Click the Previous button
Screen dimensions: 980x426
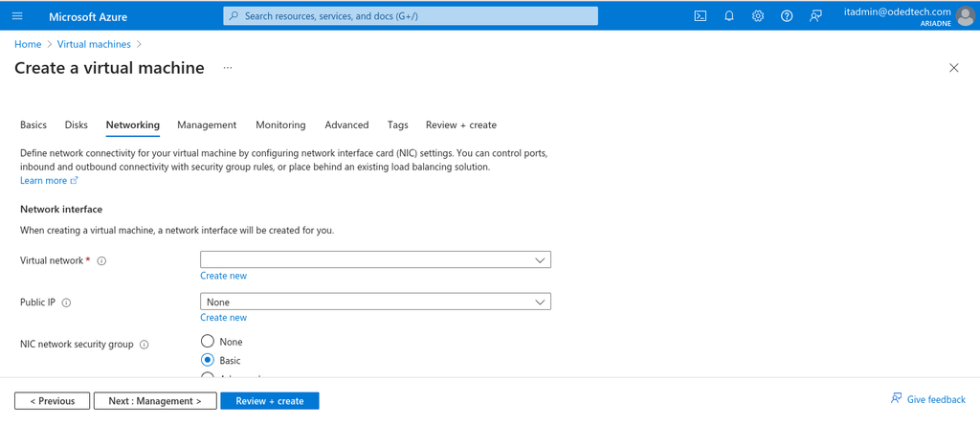(x=53, y=401)
